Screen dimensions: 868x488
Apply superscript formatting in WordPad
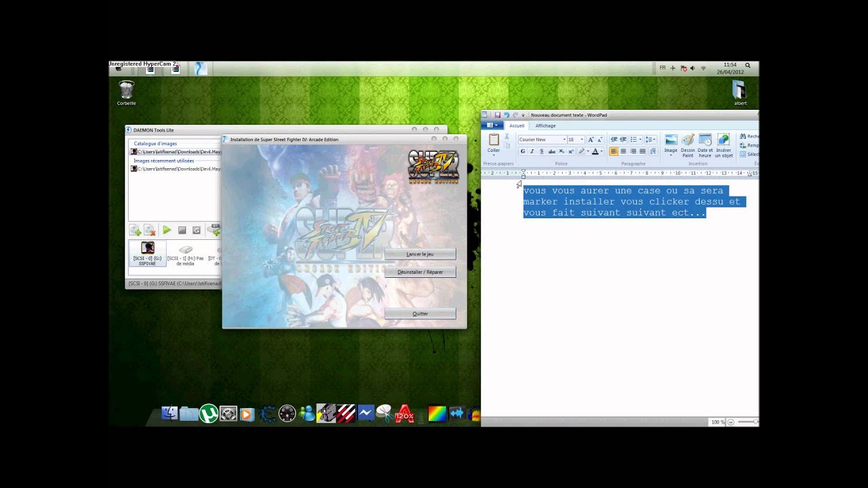(571, 151)
